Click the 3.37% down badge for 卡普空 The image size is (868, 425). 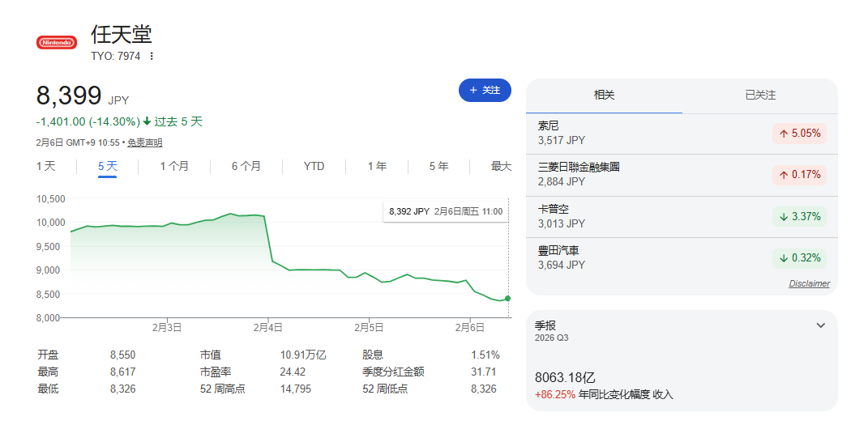[x=799, y=217]
